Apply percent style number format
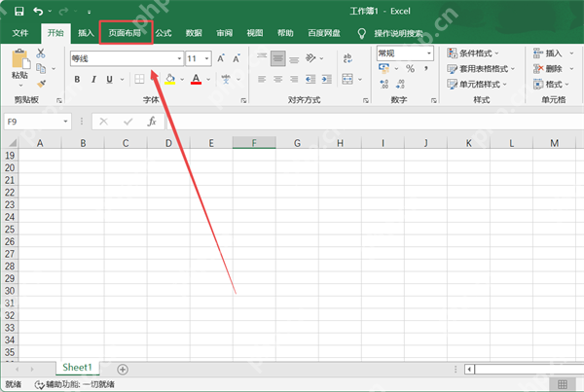The width and height of the screenshot is (584, 392). (410, 68)
